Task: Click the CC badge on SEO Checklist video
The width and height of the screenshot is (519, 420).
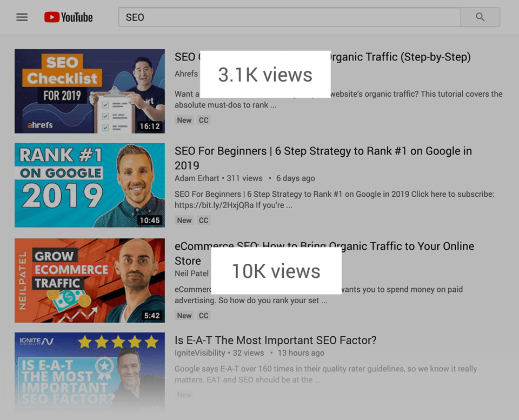Action: [203, 120]
